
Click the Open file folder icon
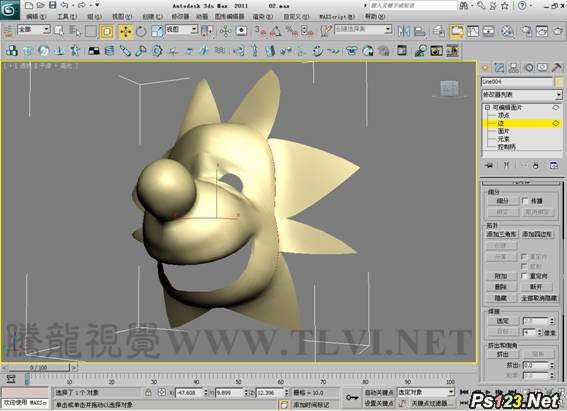[x=41, y=5]
